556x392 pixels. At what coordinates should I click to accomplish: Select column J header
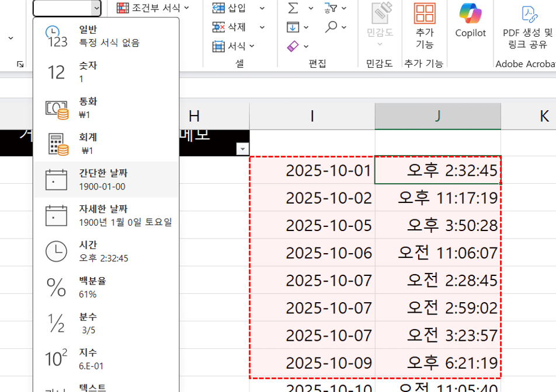coord(437,116)
